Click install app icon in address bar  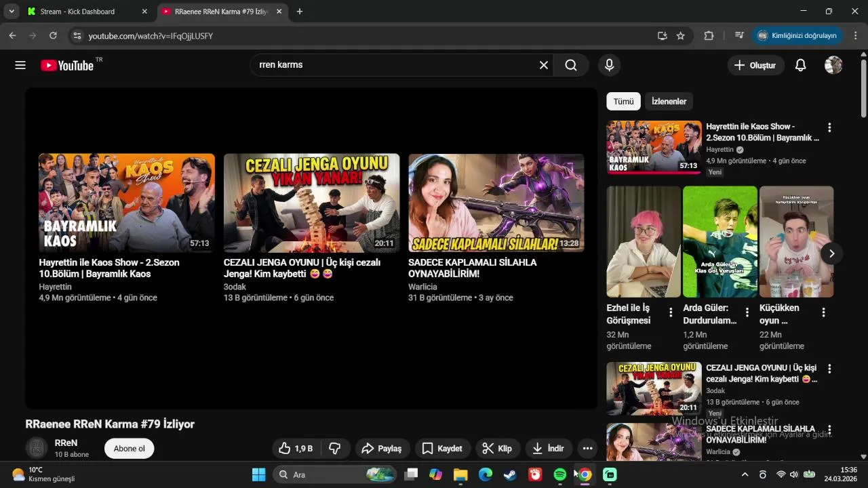(662, 36)
